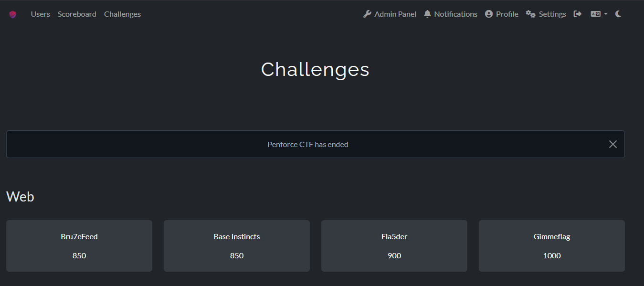This screenshot has height=286, width=644.
Task: Click the Settings text label
Action: pyautogui.click(x=552, y=14)
